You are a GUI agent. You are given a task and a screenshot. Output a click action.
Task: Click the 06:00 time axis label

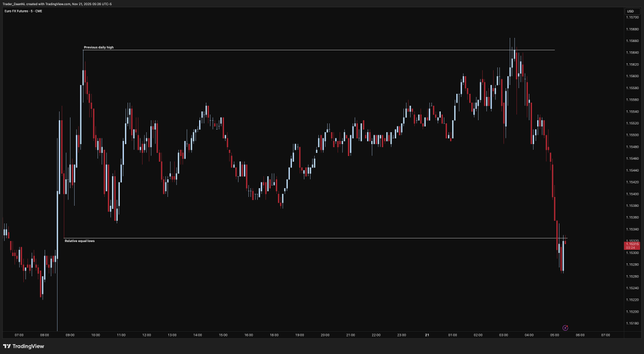tap(580, 335)
